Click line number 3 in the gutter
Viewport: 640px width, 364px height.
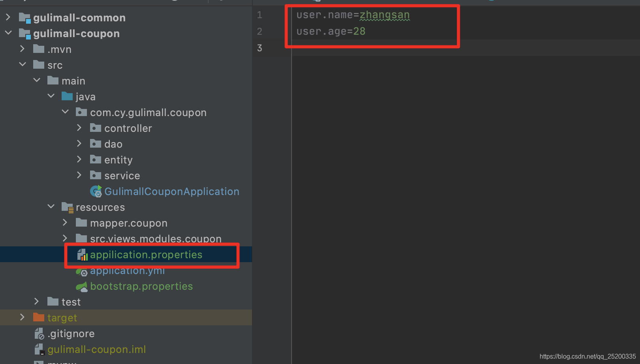point(260,48)
